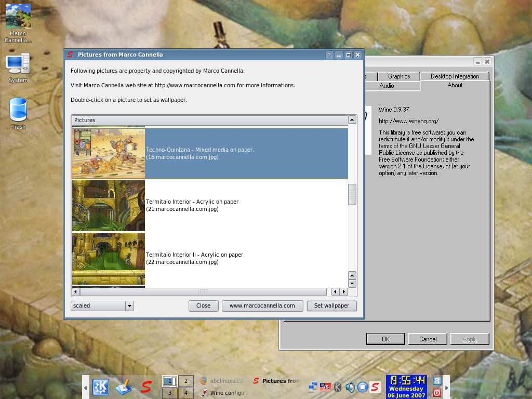Switch to virtual desktop 4
Screen dimensions: 532x399
coord(186,393)
